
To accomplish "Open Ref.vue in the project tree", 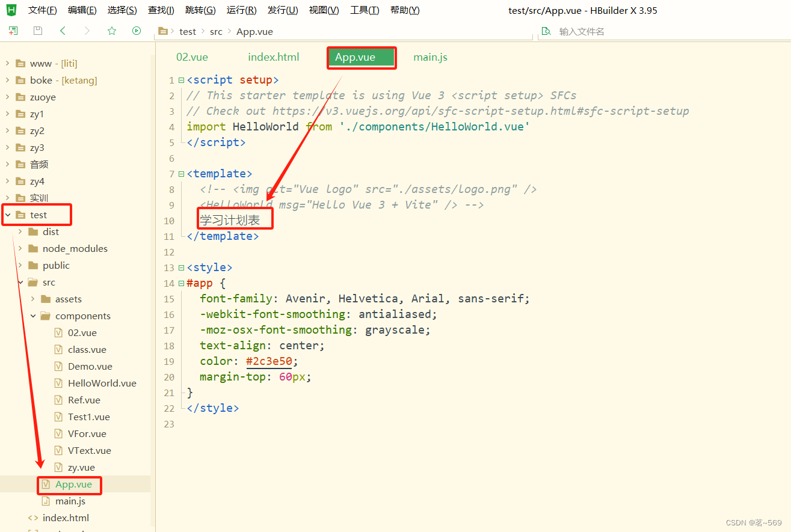I will (84, 400).
